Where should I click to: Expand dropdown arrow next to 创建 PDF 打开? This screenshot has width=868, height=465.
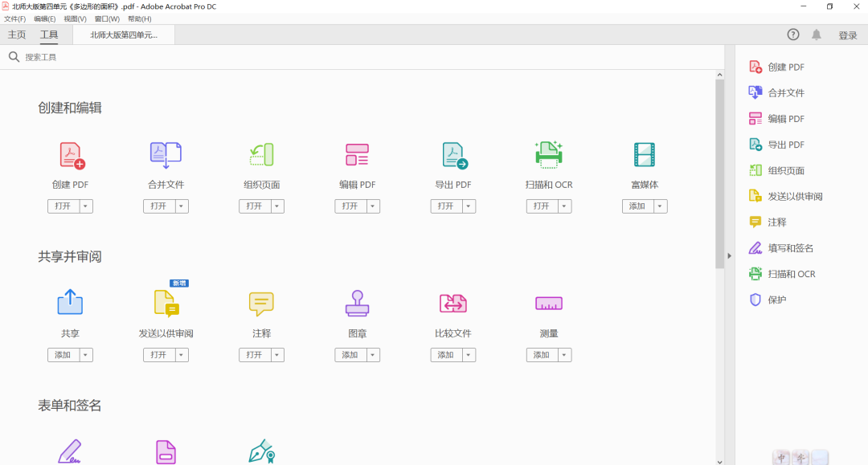point(85,206)
